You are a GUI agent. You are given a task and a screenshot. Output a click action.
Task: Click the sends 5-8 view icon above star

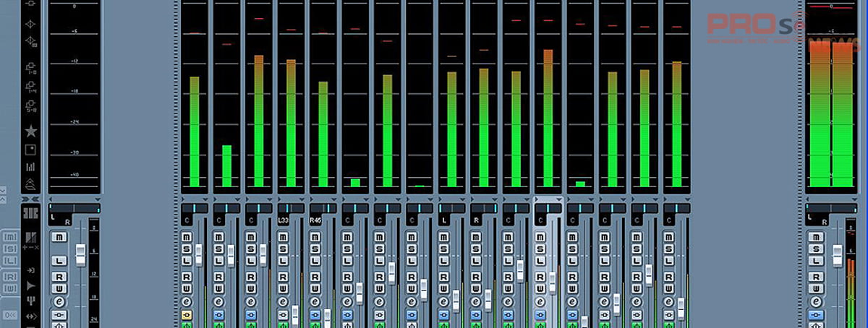[x=31, y=107]
